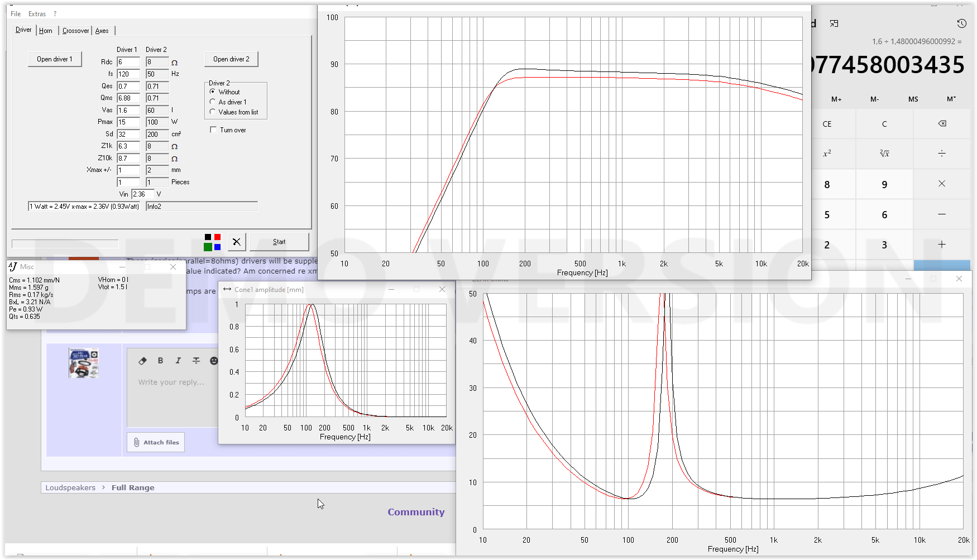
Task: Open the calculator M memory dropdown
Action: point(951,99)
